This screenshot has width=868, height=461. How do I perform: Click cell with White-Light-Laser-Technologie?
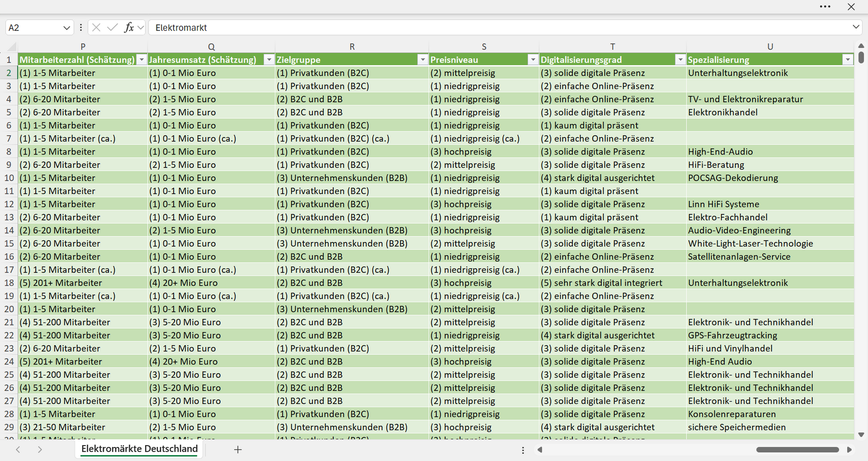click(770, 243)
